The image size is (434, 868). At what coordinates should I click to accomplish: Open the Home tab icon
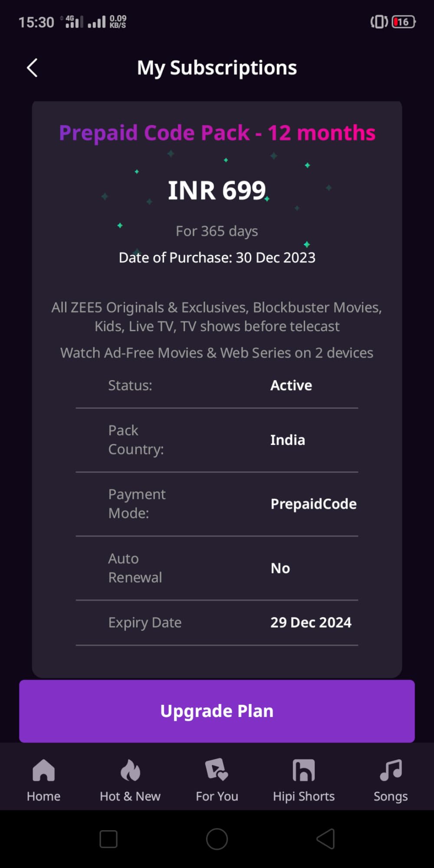pyautogui.click(x=43, y=771)
